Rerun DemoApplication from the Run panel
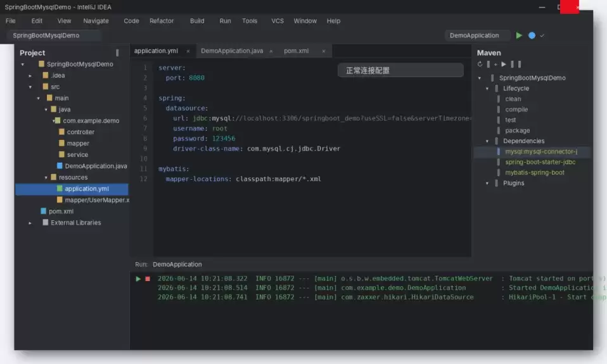The height and width of the screenshot is (364, 607). click(138, 279)
